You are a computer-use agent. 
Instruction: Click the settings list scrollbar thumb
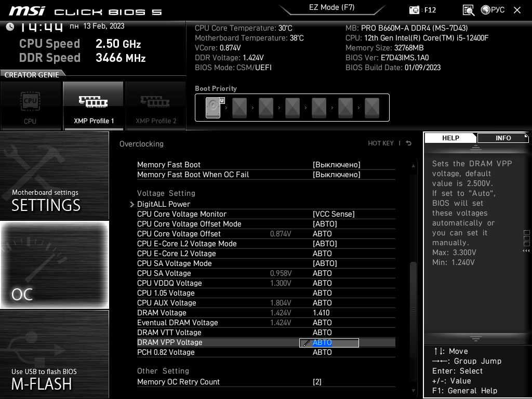[413, 310]
